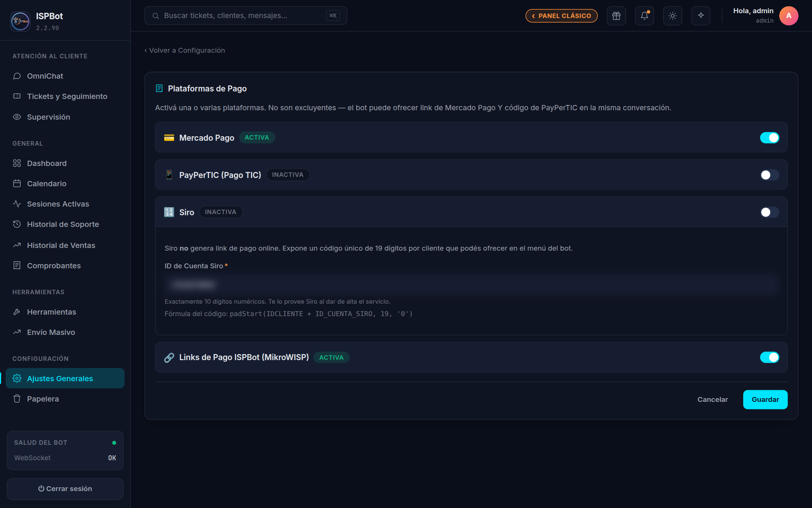Click the search magnifier icon
Viewport: 812px width, 508px height.
[x=156, y=16]
